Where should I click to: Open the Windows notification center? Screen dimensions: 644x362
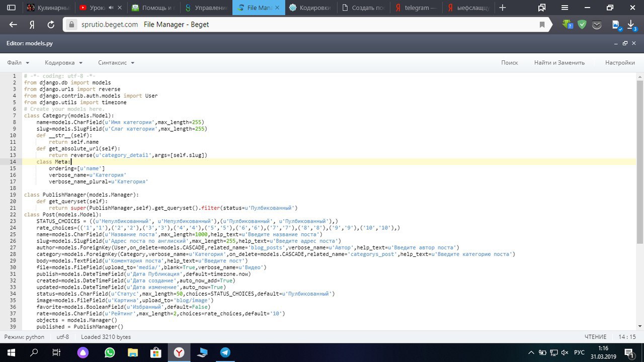tap(629, 352)
